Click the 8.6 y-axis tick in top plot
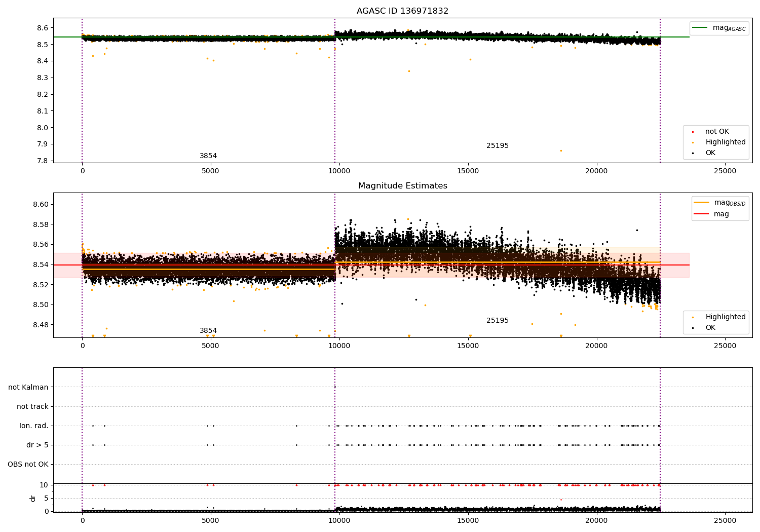 tap(43, 28)
